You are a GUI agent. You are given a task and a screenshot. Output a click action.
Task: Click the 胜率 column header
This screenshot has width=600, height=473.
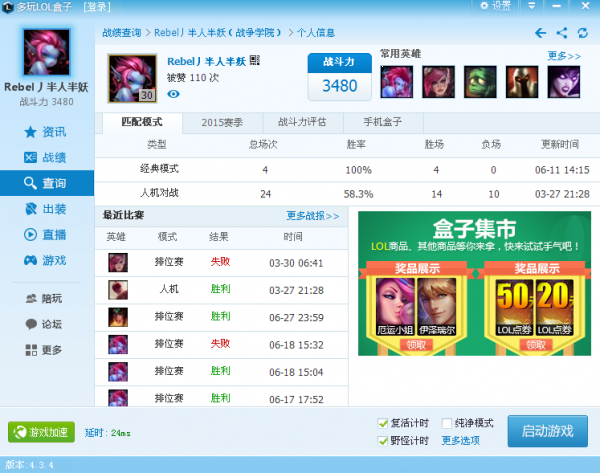point(356,145)
